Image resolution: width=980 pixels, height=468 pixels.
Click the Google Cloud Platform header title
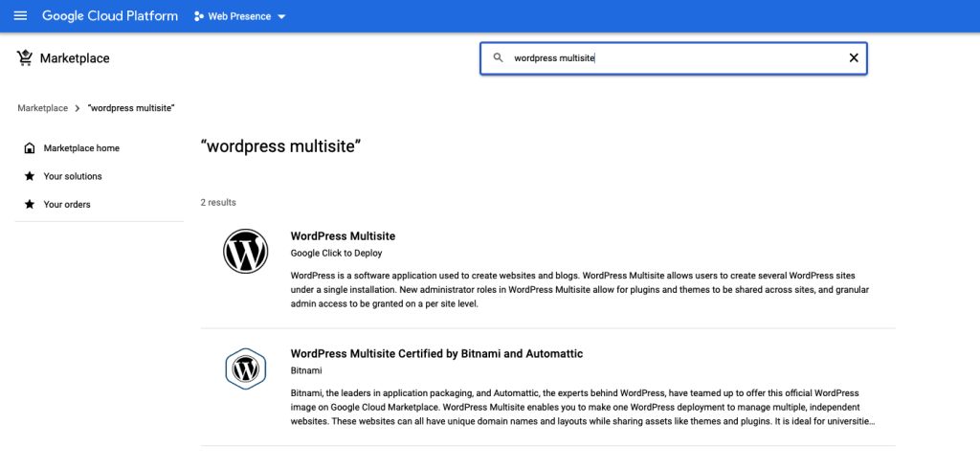[x=110, y=16]
